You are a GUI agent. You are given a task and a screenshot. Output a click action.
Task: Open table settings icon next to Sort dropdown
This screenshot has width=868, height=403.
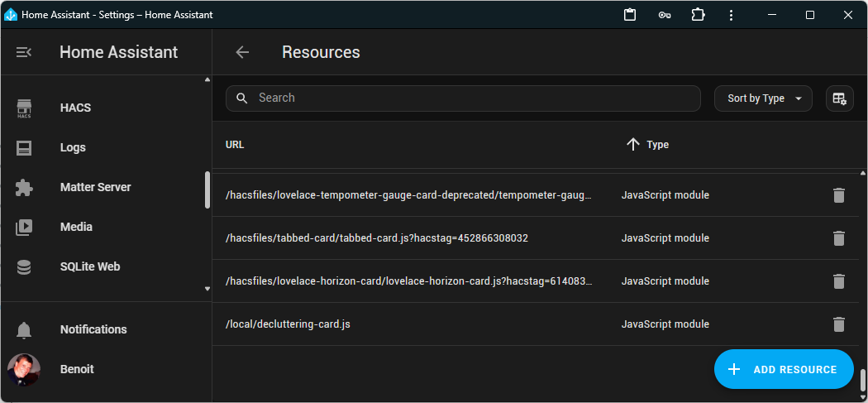click(839, 98)
